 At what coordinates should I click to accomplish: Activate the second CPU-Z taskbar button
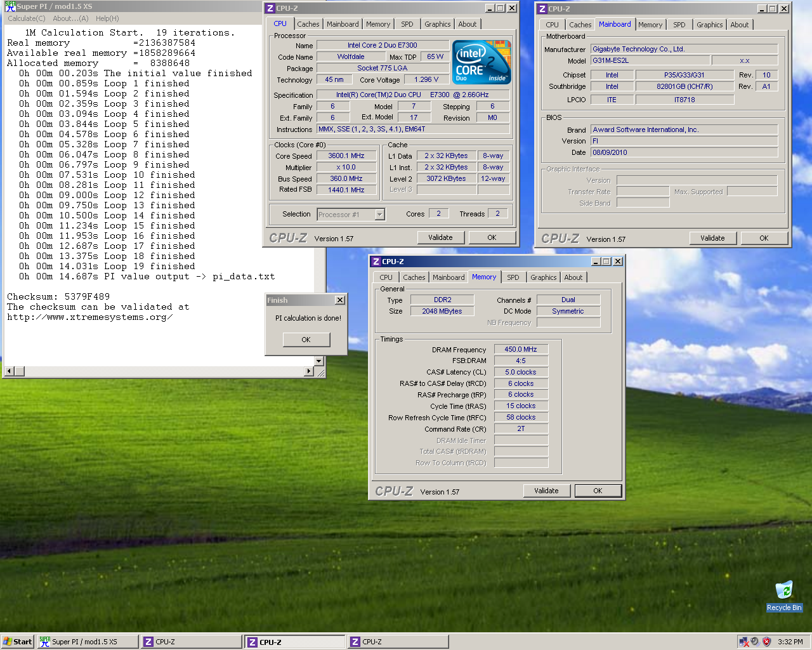click(295, 642)
